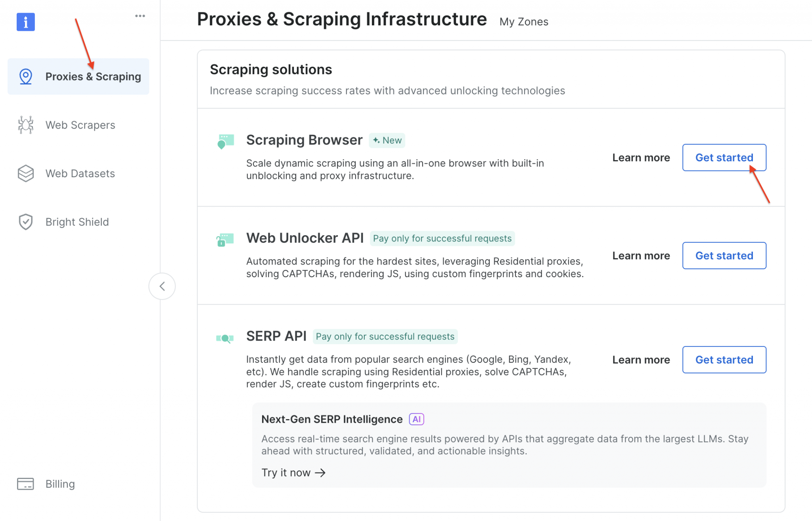The width and height of the screenshot is (812, 521).
Task: Click the Web Datasets layers icon
Action: [x=25, y=173]
